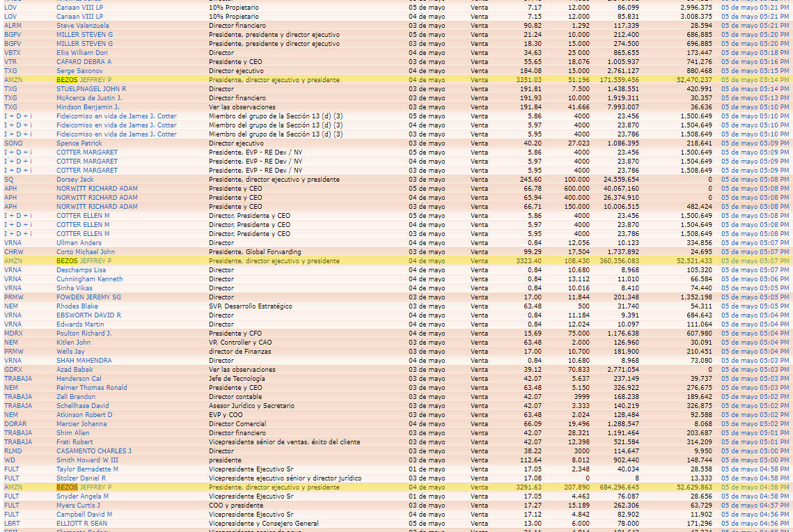The image size is (793, 532).
Task: Click the MDRX ticker link
Action: [13, 333]
